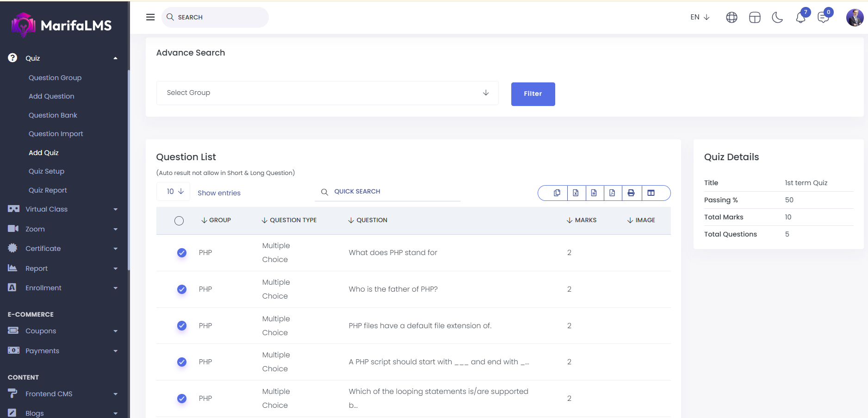Uncheck the 'Who is the father of PHP?' row
This screenshot has width=868, height=418.
click(x=182, y=289)
